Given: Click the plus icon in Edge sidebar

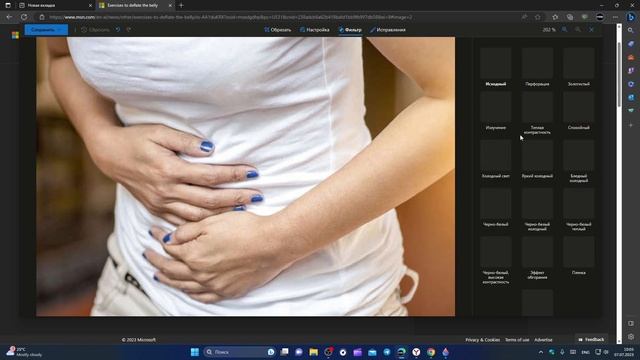Looking at the screenshot, I should point(631,125).
